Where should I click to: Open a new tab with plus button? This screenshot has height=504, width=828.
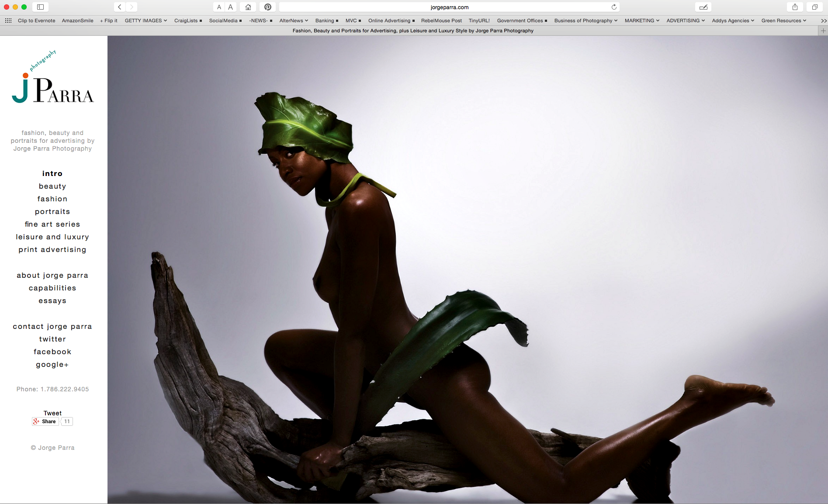823,31
